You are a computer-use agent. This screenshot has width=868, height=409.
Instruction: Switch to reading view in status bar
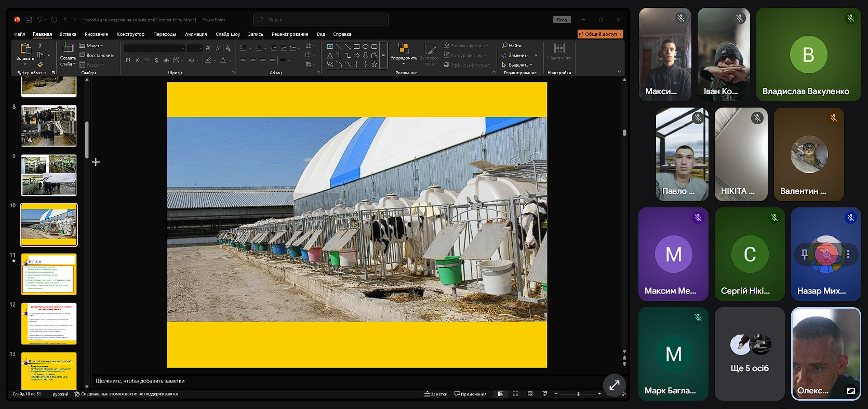[x=530, y=394]
